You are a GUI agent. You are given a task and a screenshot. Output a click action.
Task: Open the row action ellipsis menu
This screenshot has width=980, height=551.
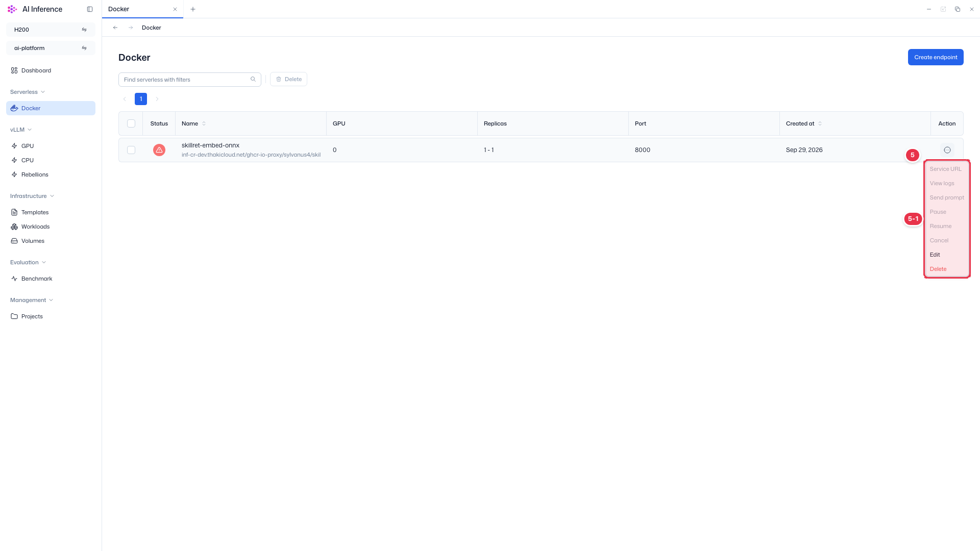(947, 150)
